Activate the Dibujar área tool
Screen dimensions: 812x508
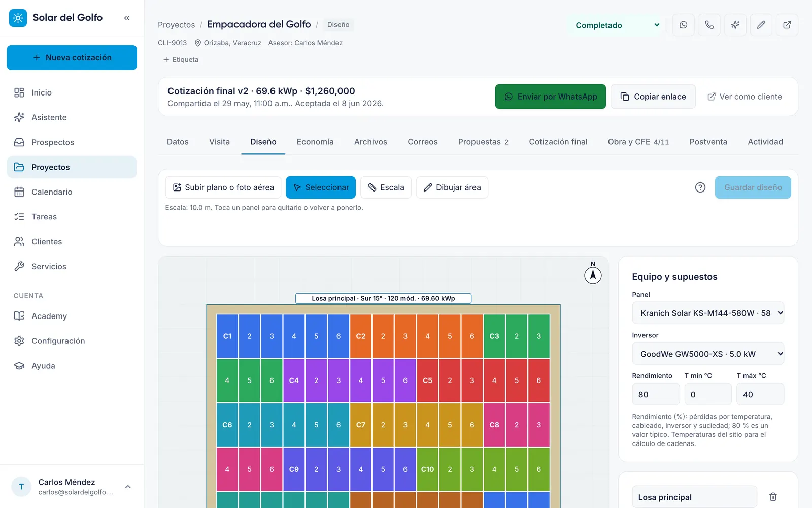pos(452,187)
